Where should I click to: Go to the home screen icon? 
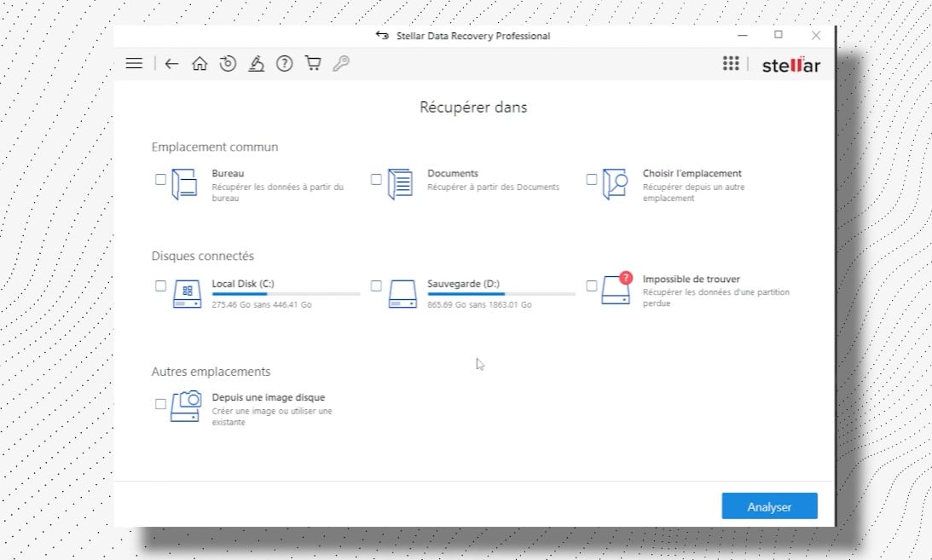click(x=200, y=63)
